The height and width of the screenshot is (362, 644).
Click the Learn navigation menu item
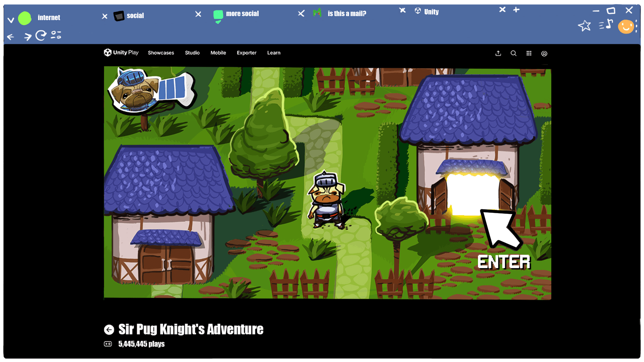[x=273, y=53]
